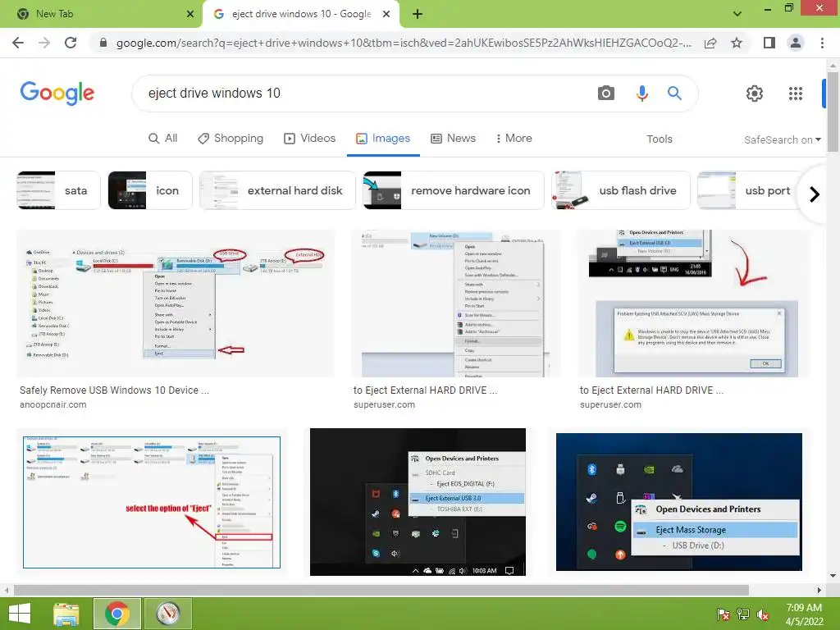Filter by external hard disk chip
The height and width of the screenshot is (630, 840).
[x=277, y=190]
